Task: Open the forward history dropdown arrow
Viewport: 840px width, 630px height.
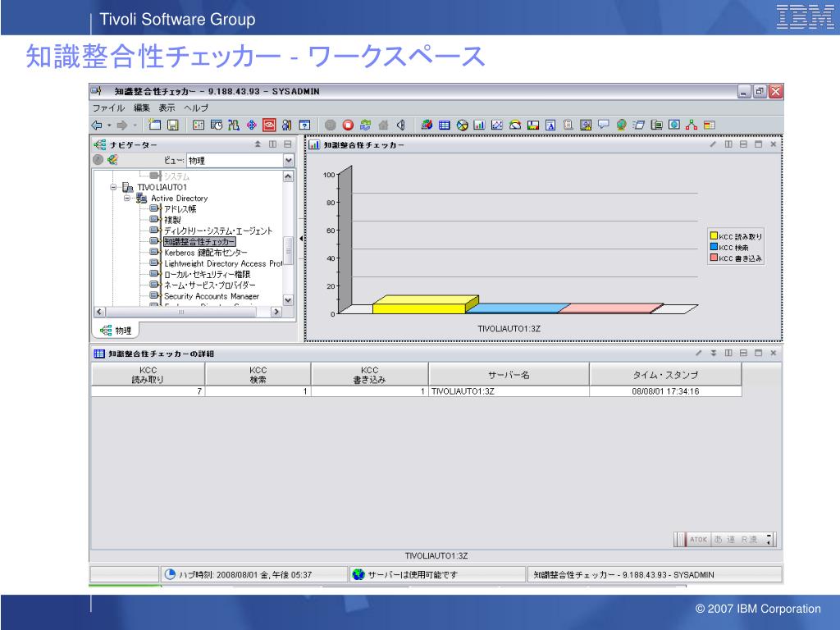Action: tap(135, 126)
